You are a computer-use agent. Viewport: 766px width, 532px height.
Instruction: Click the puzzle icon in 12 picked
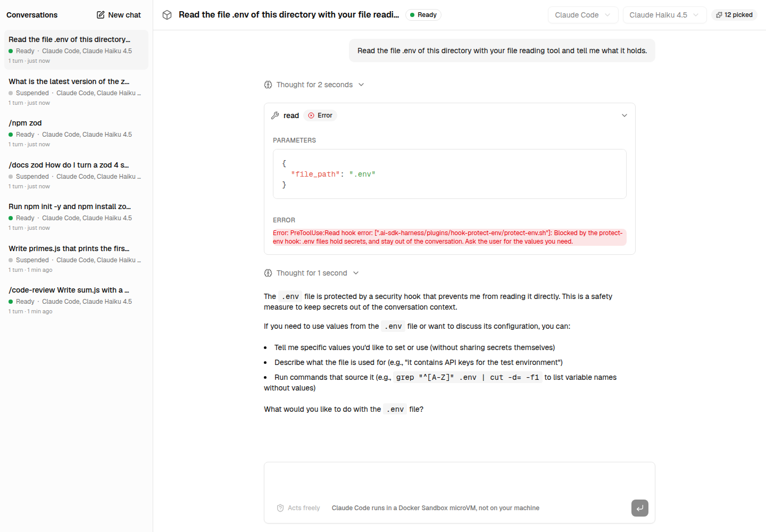coord(719,15)
